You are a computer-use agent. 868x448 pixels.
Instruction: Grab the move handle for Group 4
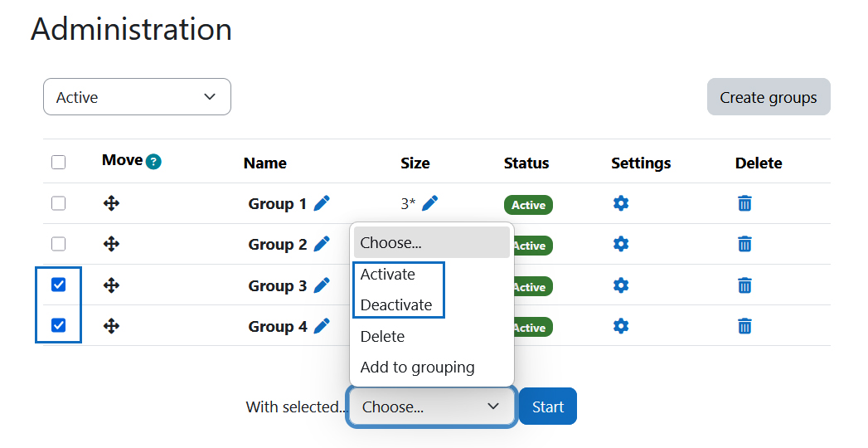111,325
